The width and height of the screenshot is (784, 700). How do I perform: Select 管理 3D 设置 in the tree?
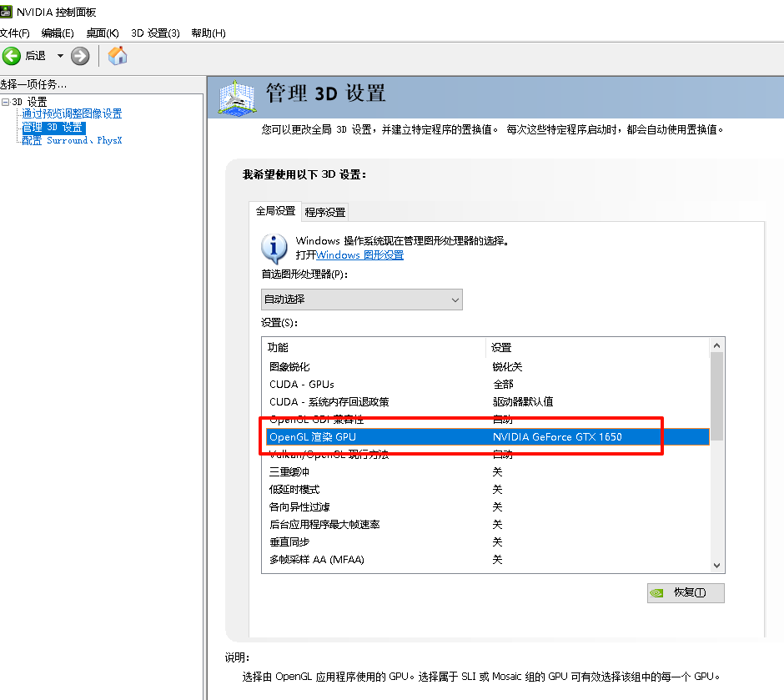[53, 128]
